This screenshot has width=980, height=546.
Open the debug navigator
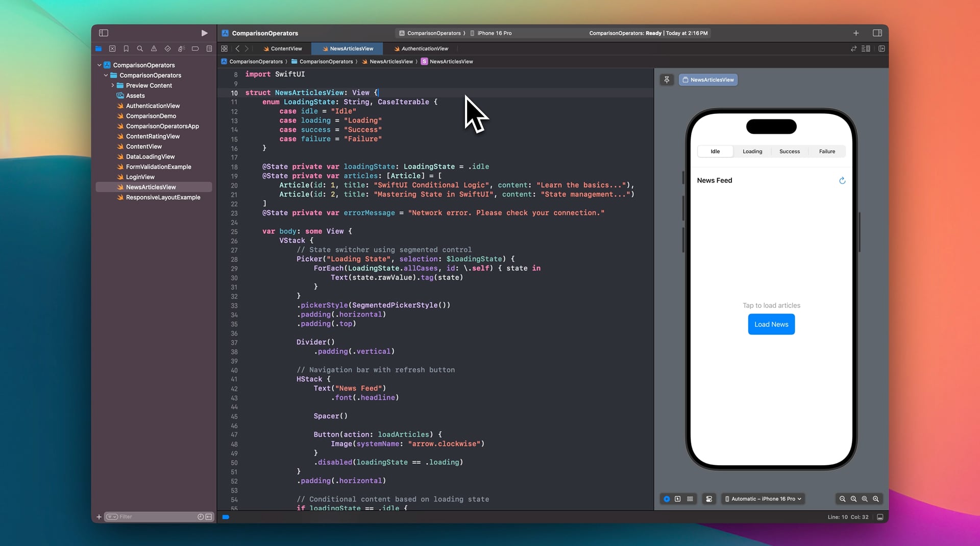tap(181, 49)
